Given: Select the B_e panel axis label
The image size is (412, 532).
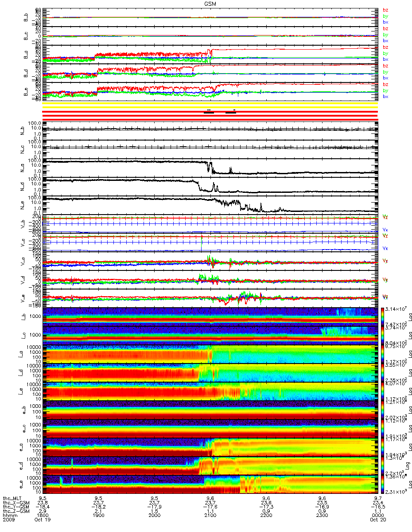Looking at the screenshot, I should click(x=26, y=92).
